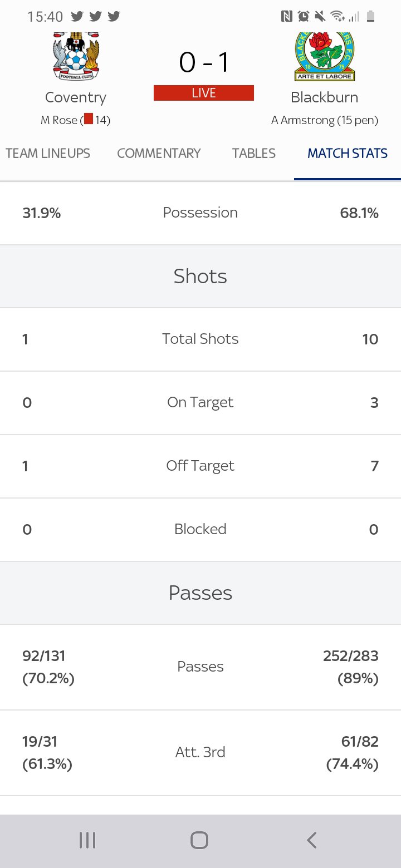Tap the NFC status icon
The image size is (401, 868).
(x=286, y=16)
